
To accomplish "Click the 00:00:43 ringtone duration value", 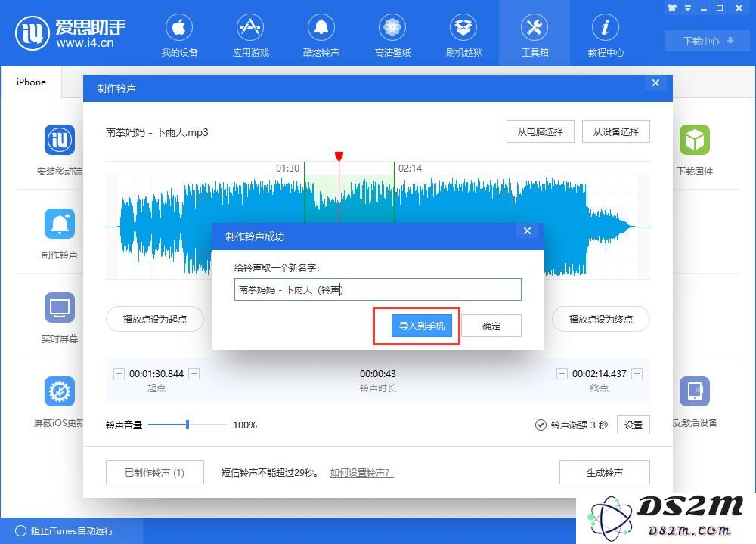I will [377, 373].
